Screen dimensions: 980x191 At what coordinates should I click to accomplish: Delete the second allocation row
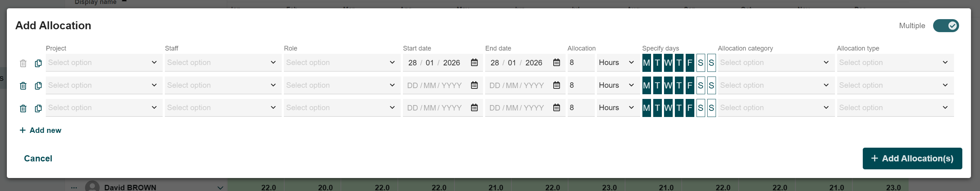point(23,86)
